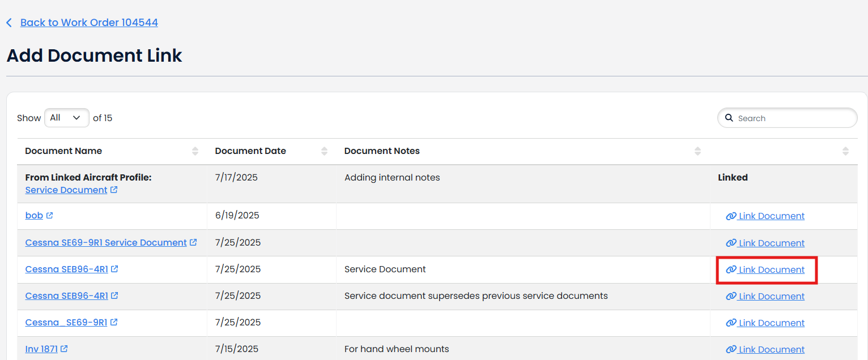Click Link Document for SEB96-4R1 noted Service Document
Viewport: 868px width, 360px height.
click(765, 269)
